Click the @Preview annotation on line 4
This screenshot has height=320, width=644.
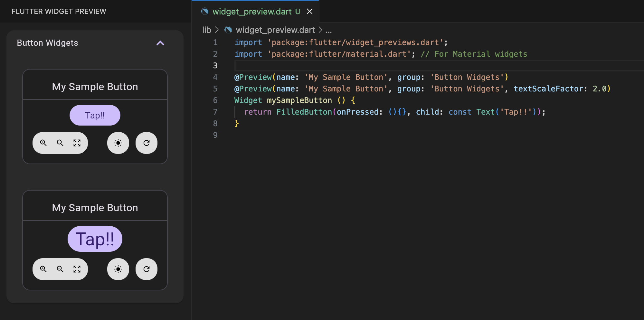[253, 77]
